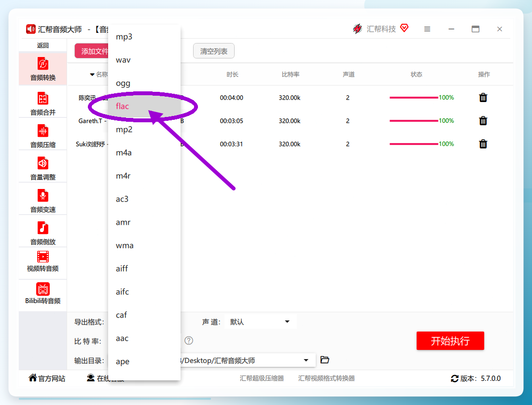Click the 时长 column header
This screenshot has height=405, width=532.
click(x=232, y=74)
